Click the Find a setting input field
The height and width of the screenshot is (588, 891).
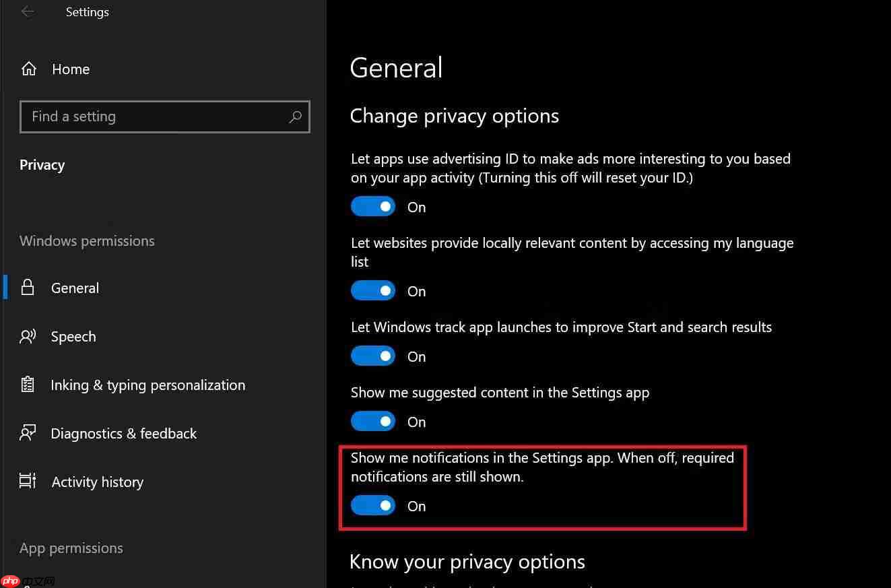point(165,117)
